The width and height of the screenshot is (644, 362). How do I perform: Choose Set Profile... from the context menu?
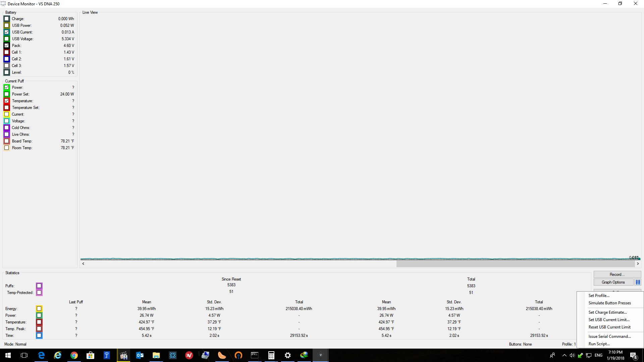[599, 296]
